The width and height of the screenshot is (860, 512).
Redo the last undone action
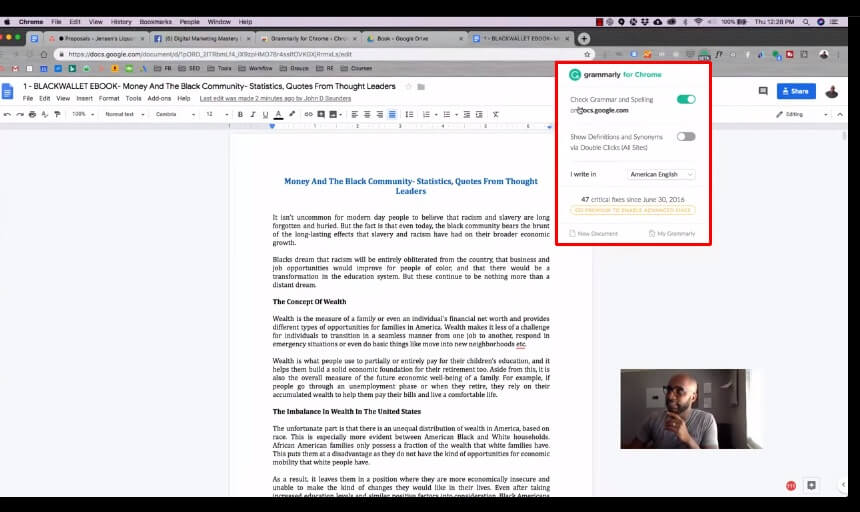point(20,115)
